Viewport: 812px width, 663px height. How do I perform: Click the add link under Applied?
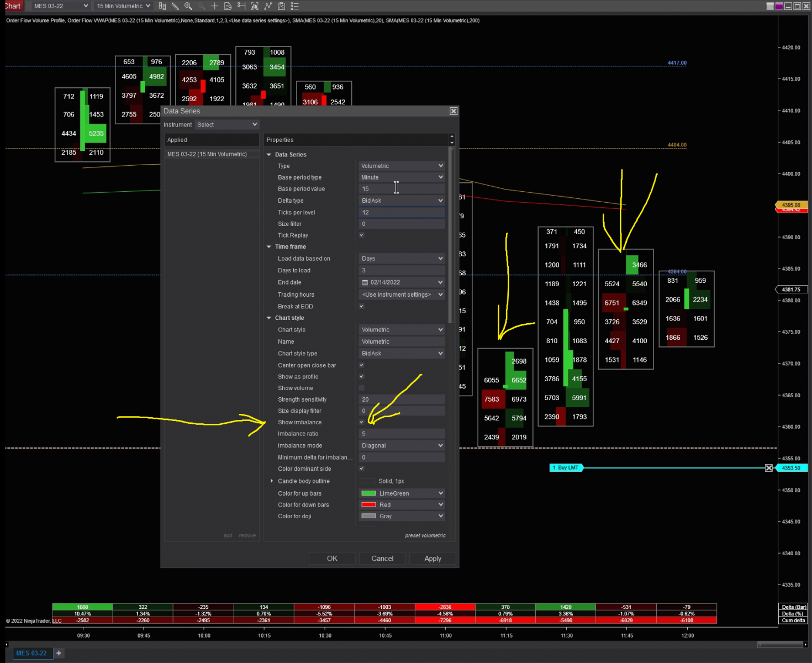[228, 535]
